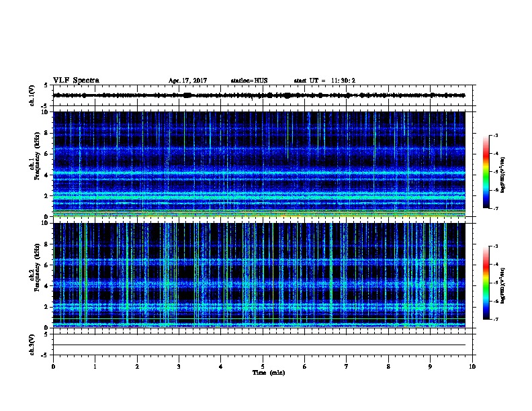Click time axis tick label "7"
Screen dimensions: 532x411
[x=347, y=367]
